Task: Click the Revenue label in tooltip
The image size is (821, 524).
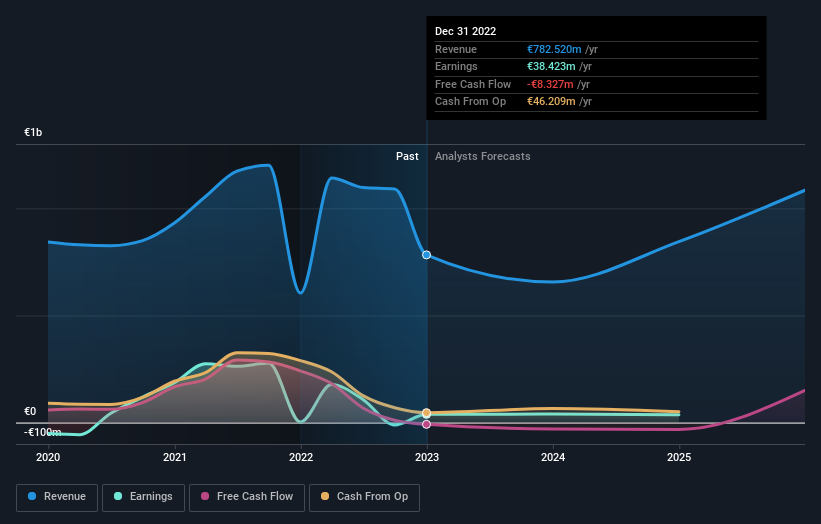Action: tap(456, 49)
